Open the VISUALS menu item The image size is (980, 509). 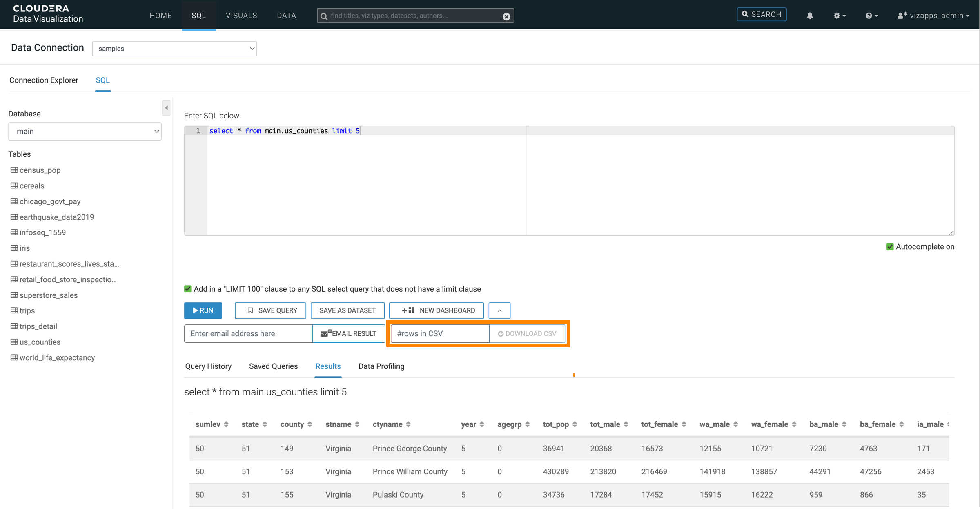[241, 16]
